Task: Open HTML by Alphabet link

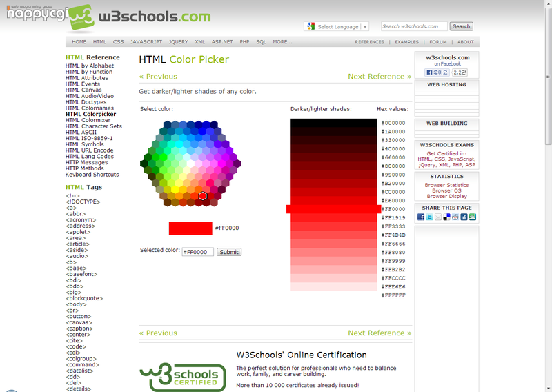Action: pos(90,66)
